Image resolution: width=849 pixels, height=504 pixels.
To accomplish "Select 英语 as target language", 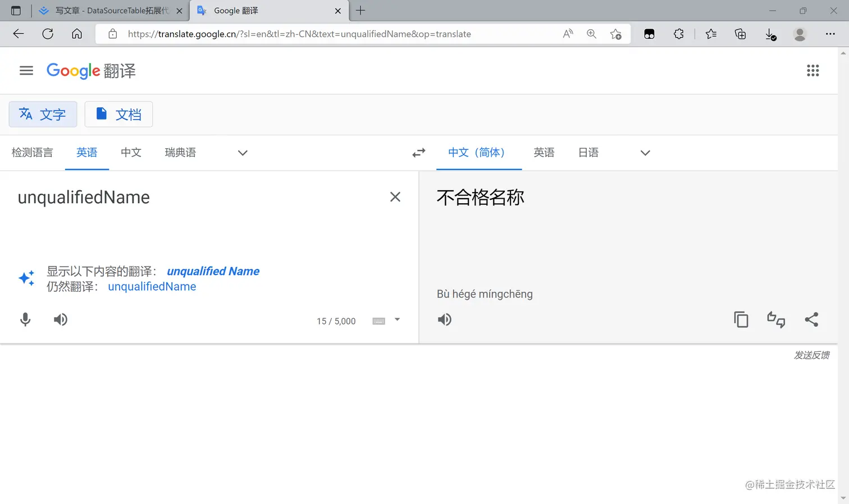I will [544, 153].
